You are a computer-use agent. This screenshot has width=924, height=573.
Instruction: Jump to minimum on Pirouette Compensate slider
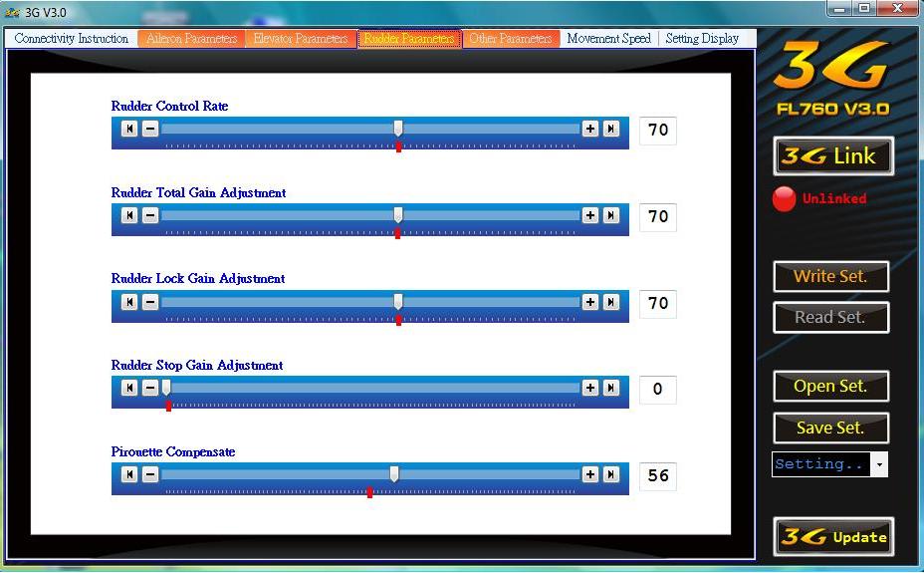pyautogui.click(x=129, y=474)
